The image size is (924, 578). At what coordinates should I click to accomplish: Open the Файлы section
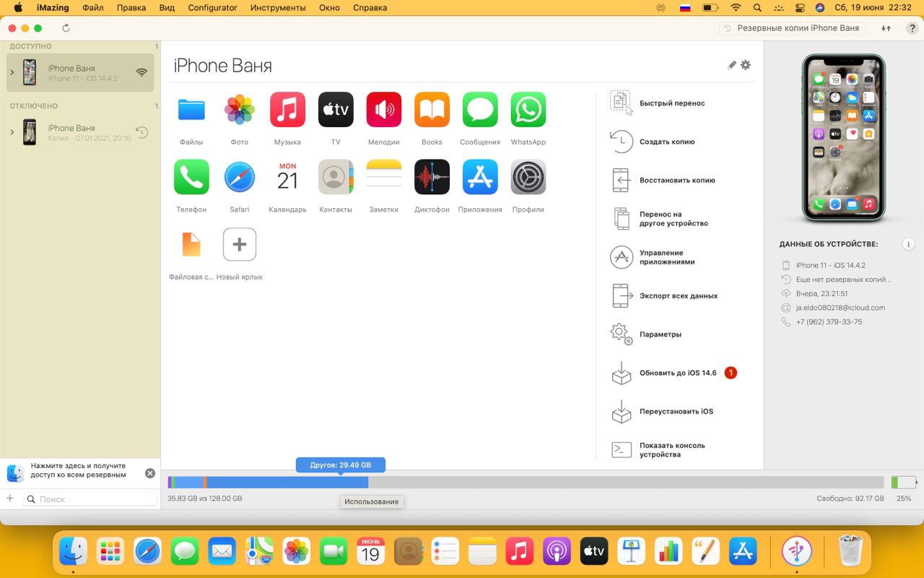pos(191,110)
